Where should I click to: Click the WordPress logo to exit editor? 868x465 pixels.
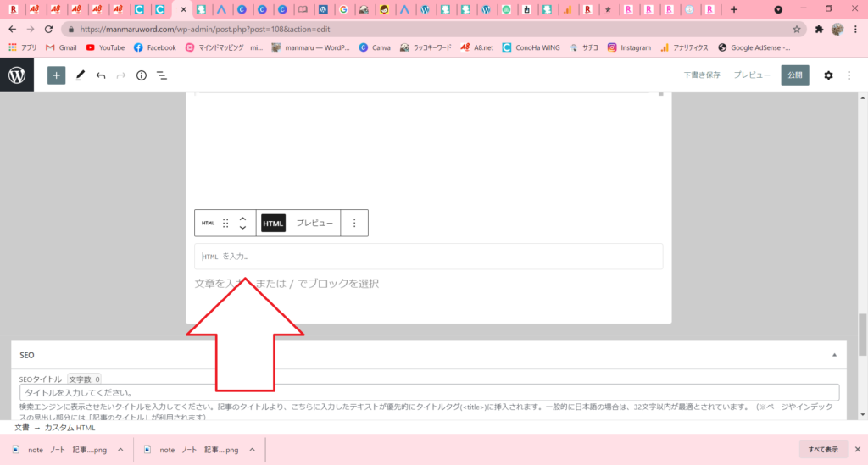tap(17, 75)
